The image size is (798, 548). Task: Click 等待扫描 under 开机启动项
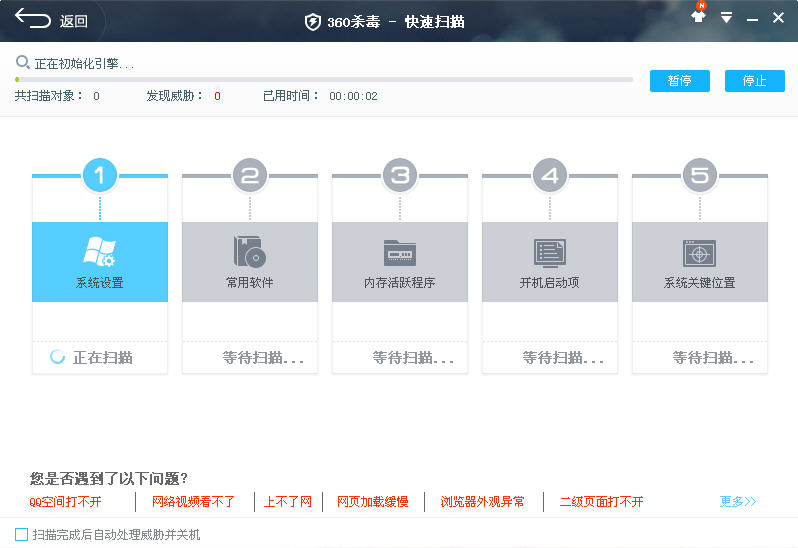click(563, 358)
